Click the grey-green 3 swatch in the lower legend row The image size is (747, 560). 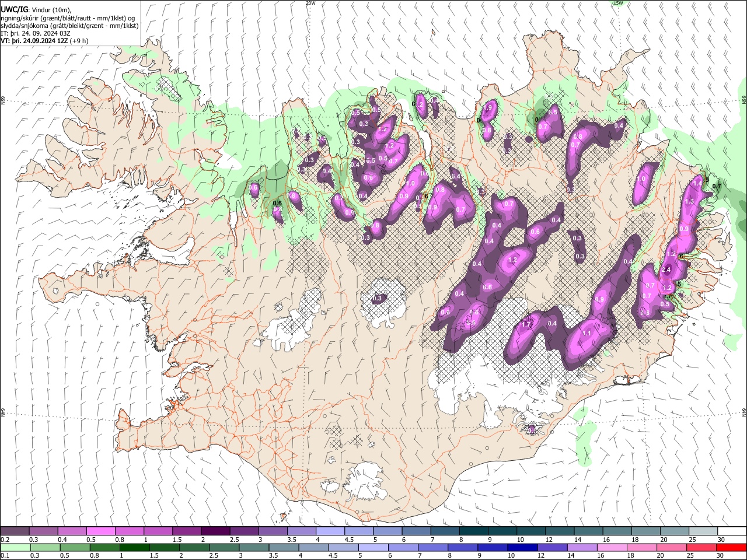[254, 547]
